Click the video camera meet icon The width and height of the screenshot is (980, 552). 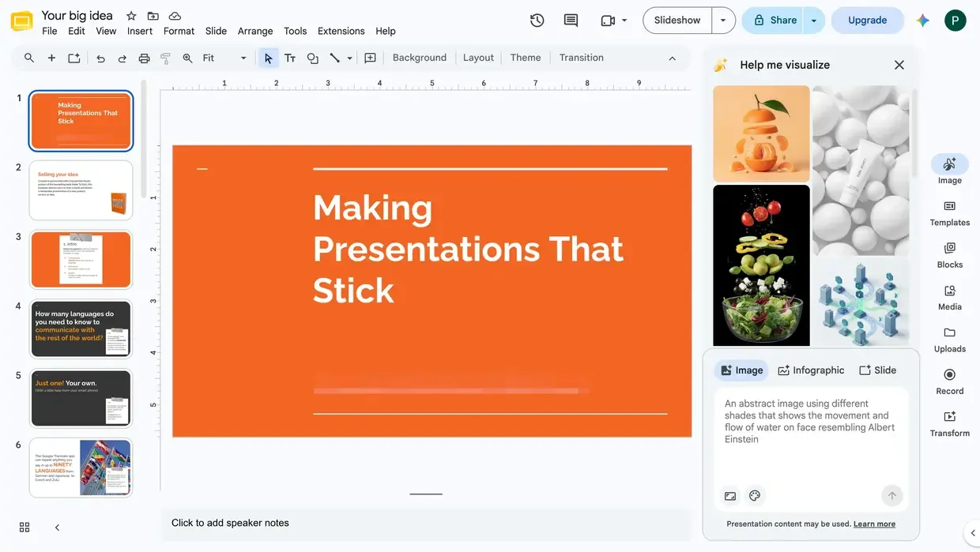(x=608, y=21)
